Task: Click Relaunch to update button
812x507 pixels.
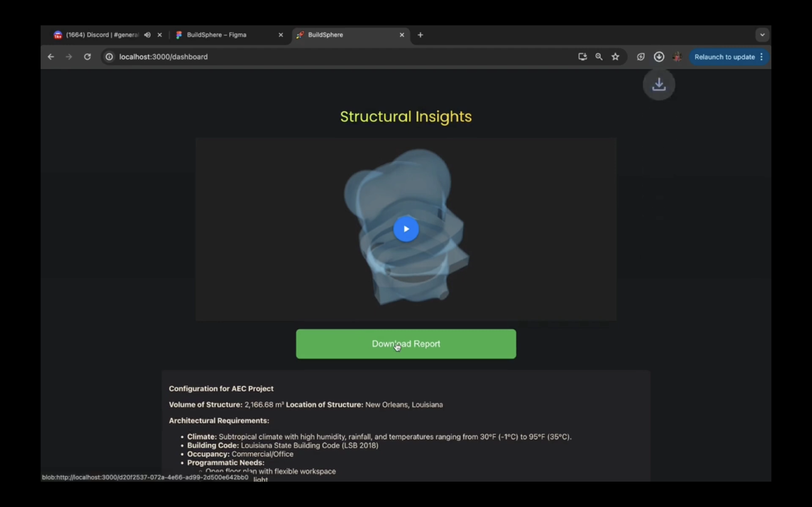Action: (724, 57)
